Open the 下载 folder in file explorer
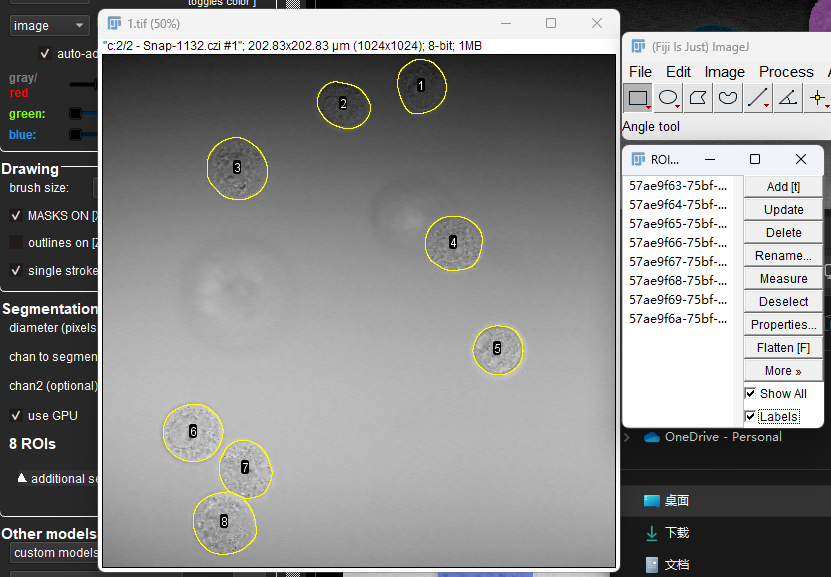 coord(676,533)
